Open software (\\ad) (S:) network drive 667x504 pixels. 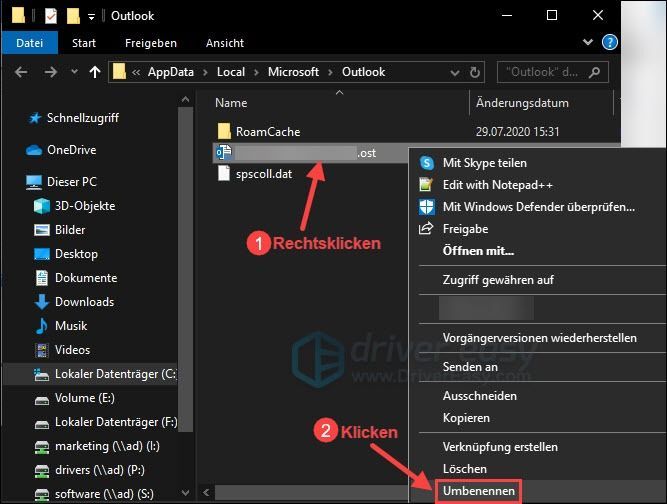click(x=104, y=494)
